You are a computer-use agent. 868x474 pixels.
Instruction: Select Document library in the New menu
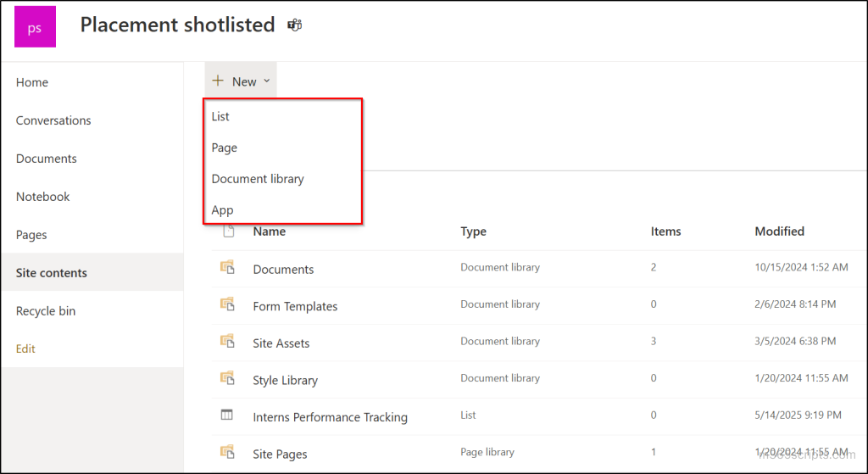tap(258, 179)
